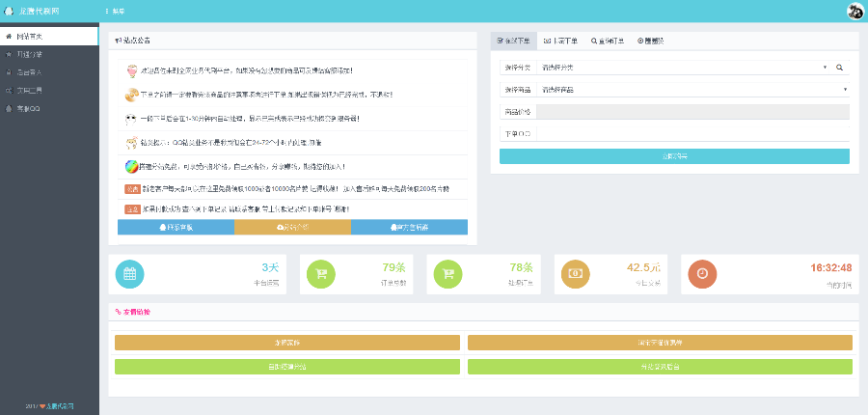
Task: Click the greyed product price field
Action: tap(692, 112)
